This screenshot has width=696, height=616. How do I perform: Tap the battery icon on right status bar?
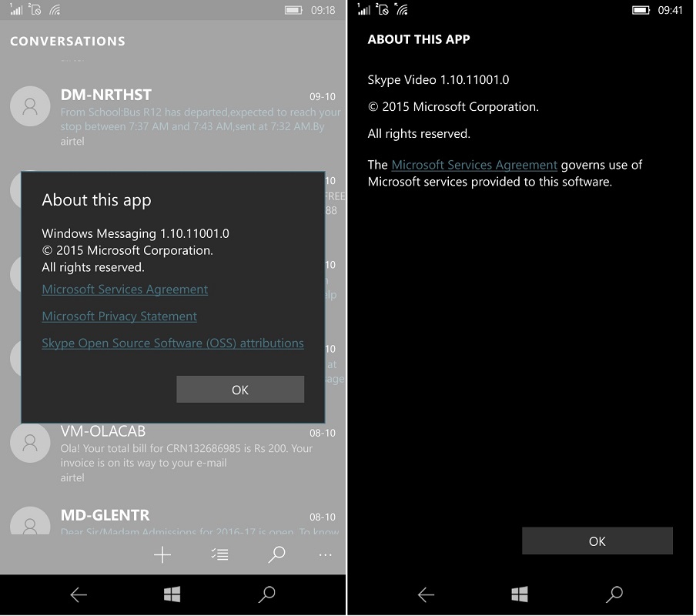641,10
